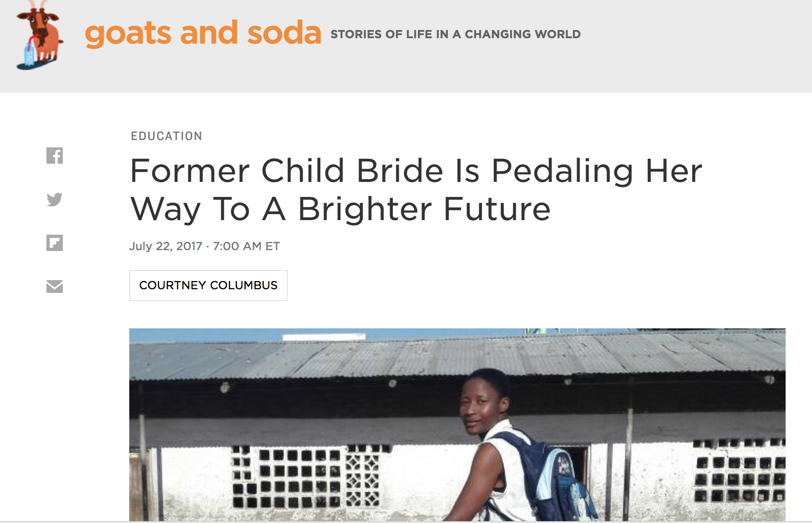Share the article to Flipboard
Screen dimensions: 812x523
click(x=55, y=243)
